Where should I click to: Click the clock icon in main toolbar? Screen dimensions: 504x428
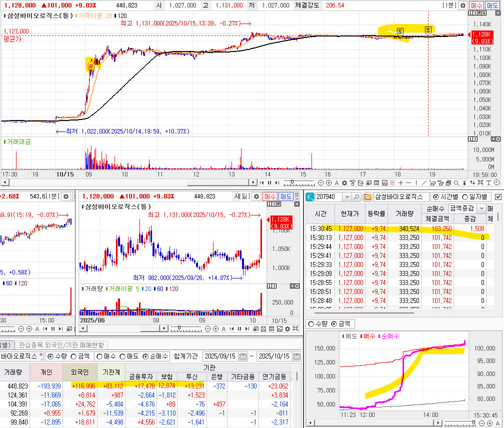496,182
